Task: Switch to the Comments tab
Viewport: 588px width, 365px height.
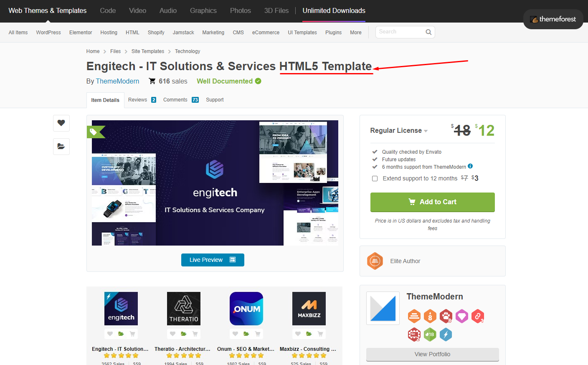Action: pyautogui.click(x=181, y=100)
